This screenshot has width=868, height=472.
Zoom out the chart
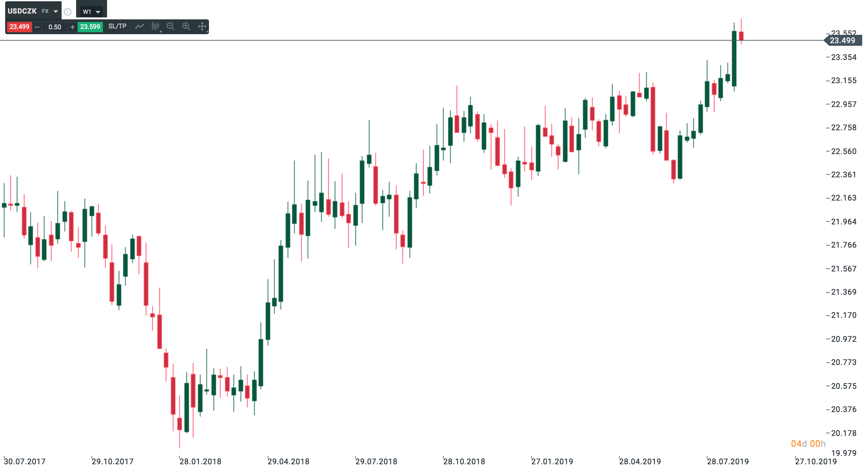(171, 26)
